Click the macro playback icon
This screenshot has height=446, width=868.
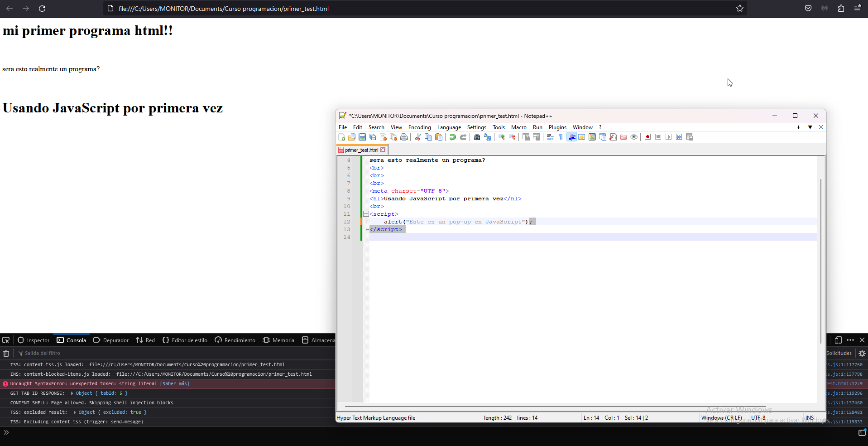[x=668, y=137]
